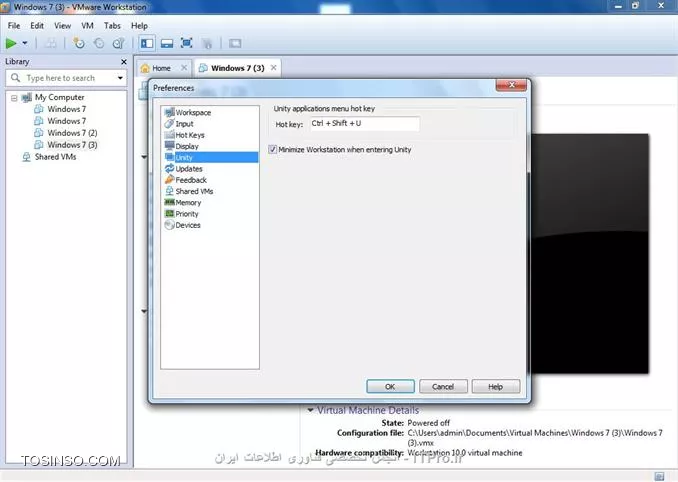Select Input in Preferences list
Image resolution: width=678 pixels, height=482 pixels.
(x=184, y=124)
